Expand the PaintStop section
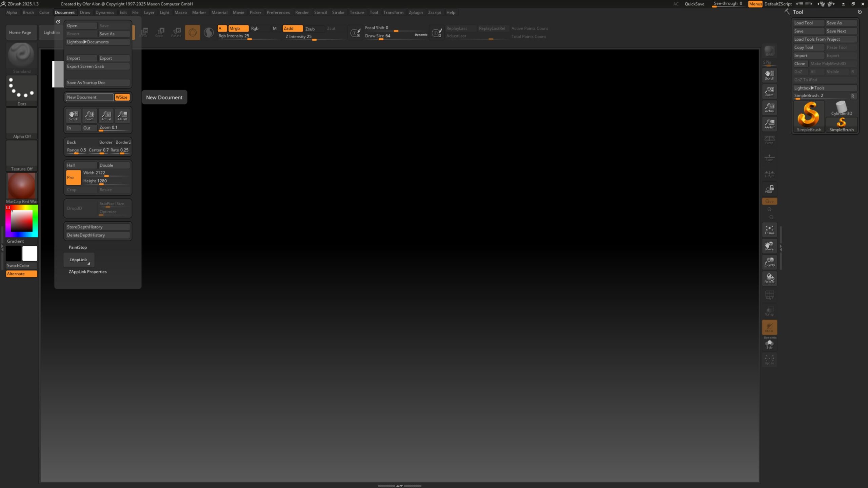The image size is (868, 488). click(78, 247)
